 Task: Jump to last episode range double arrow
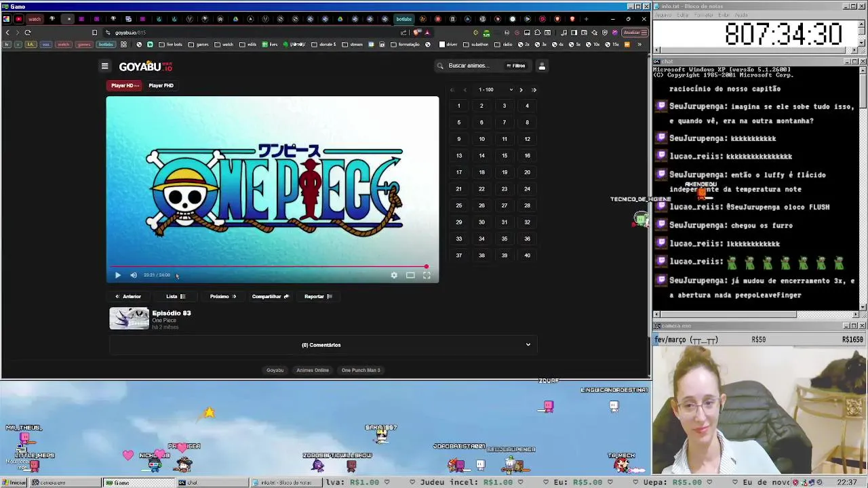pyautogui.click(x=534, y=89)
